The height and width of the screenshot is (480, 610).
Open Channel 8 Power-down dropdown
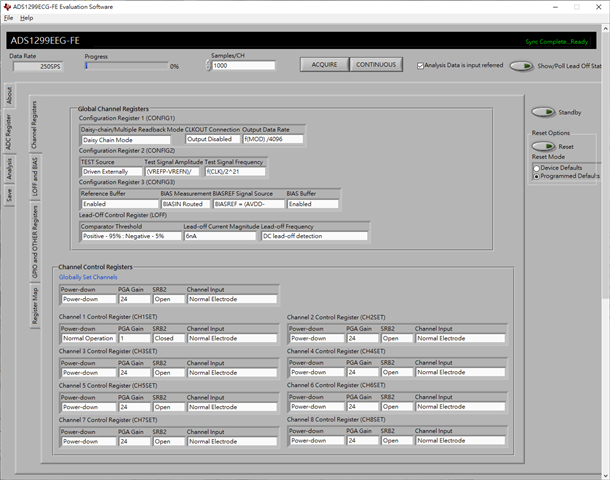pyautogui.click(x=317, y=441)
